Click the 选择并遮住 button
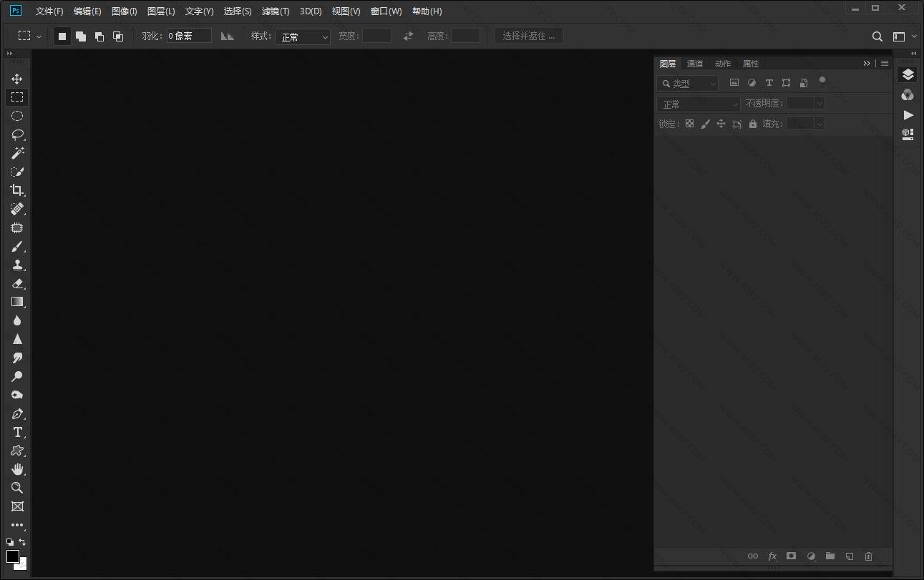This screenshot has height=580, width=924. pyautogui.click(x=529, y=36)
